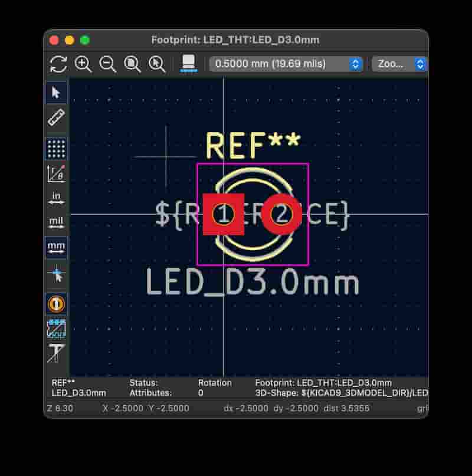Select the arrow selection tool
Screen dimensions: 472x476
pos(56,92)
